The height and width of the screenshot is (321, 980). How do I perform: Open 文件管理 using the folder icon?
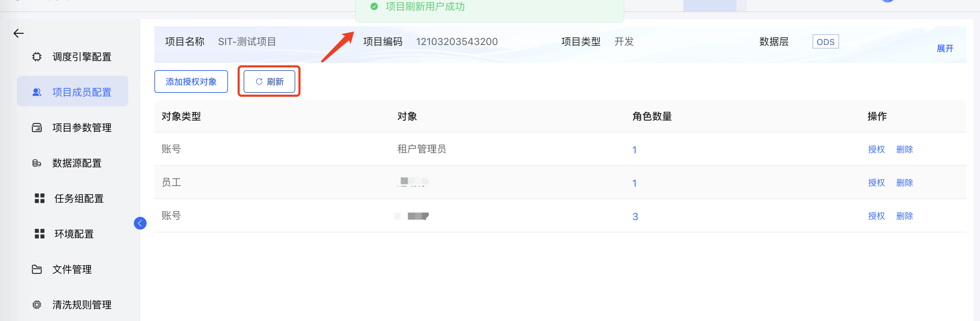pos(36,269)
